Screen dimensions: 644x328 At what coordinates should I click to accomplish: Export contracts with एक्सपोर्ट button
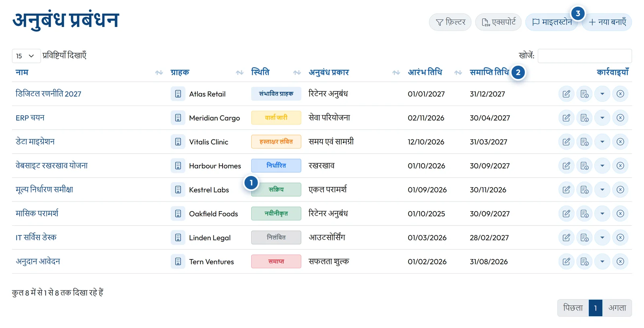498,22
